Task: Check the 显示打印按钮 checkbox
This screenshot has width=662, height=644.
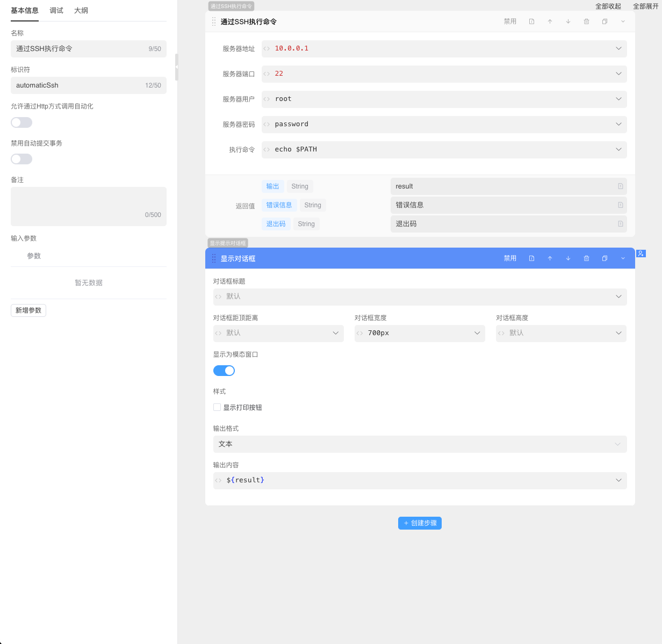Action: (217, 407)
